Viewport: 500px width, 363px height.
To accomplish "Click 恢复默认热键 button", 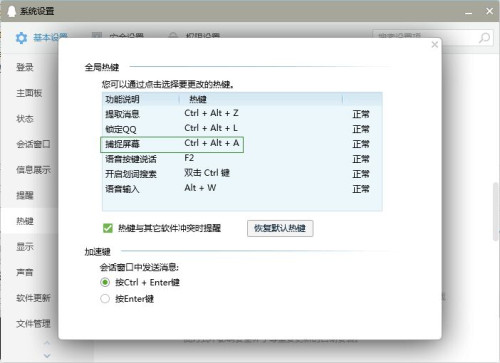I will 280,228.
